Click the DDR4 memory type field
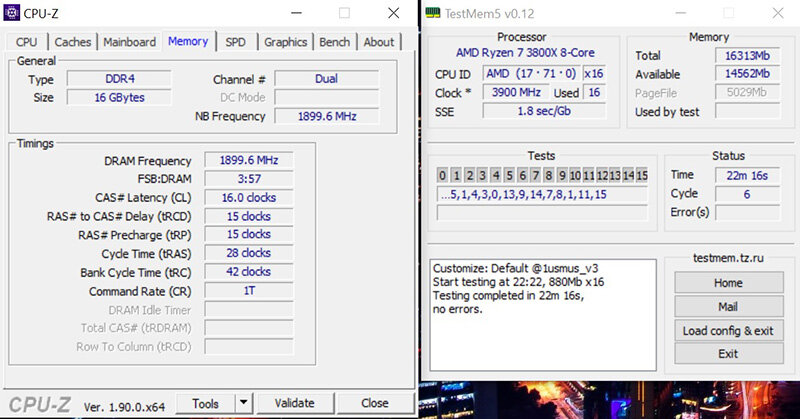The image size is (800, 419). (119, 79)
